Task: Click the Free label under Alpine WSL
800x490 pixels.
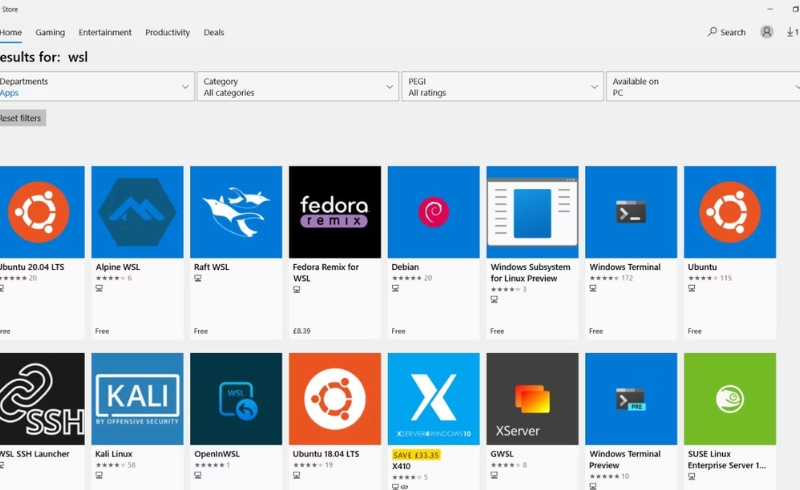Action: 102,331
